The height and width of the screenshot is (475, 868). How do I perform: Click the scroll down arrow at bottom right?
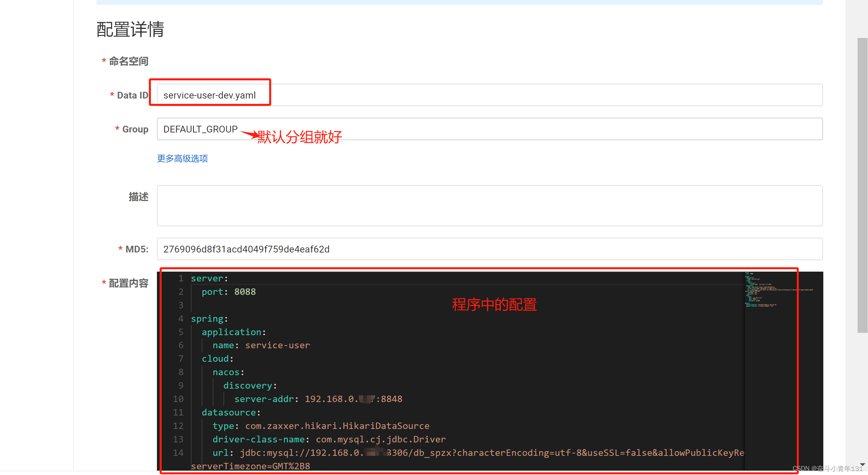tap(862, 465)
